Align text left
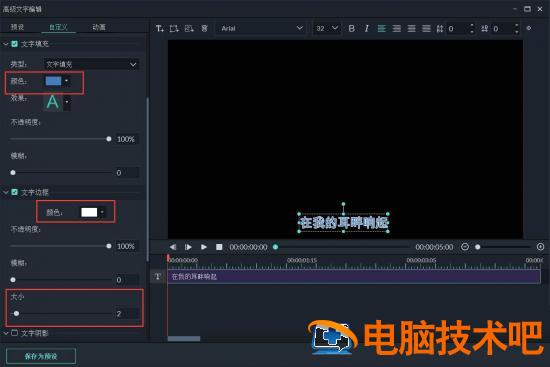 pyautogui.click(x=382, y=28)
